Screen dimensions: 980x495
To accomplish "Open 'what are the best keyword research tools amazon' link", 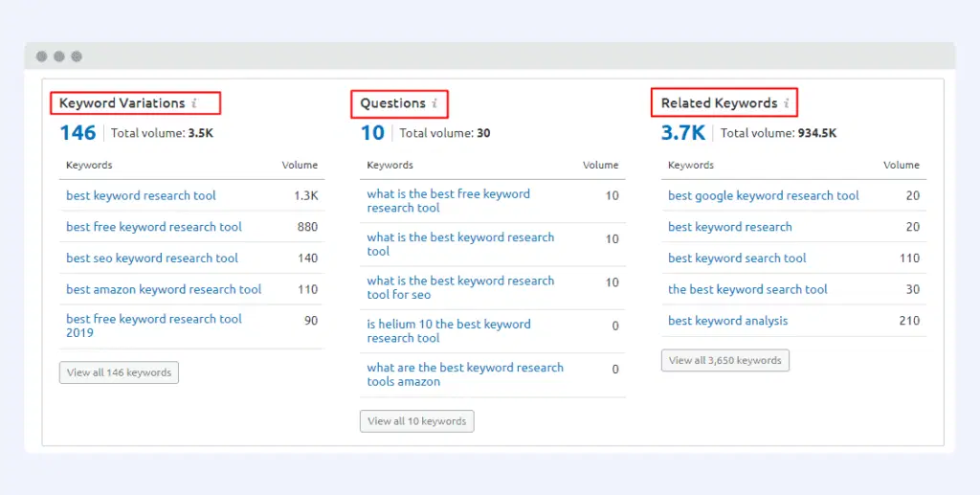I will pyautogui.click(x=465, y=374).
